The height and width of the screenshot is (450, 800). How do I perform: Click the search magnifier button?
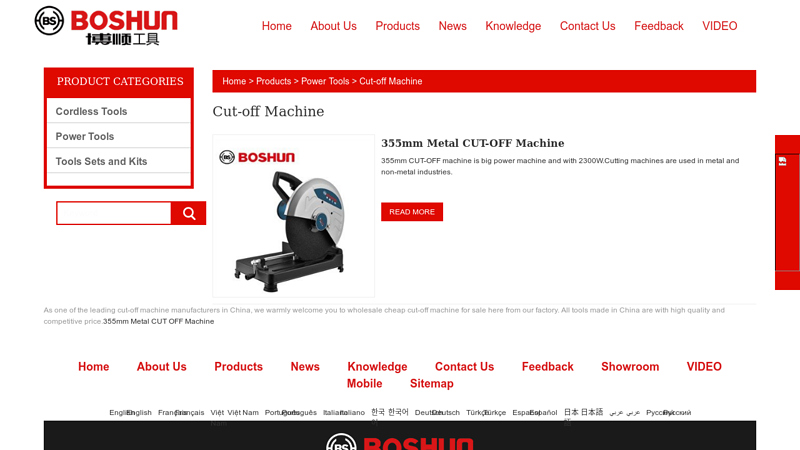189,213
